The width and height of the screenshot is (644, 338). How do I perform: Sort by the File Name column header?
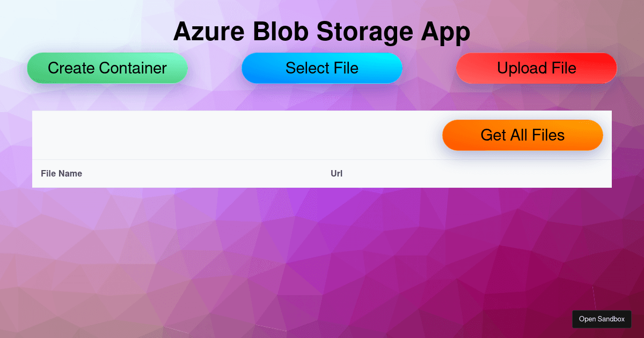coord(61,173)
